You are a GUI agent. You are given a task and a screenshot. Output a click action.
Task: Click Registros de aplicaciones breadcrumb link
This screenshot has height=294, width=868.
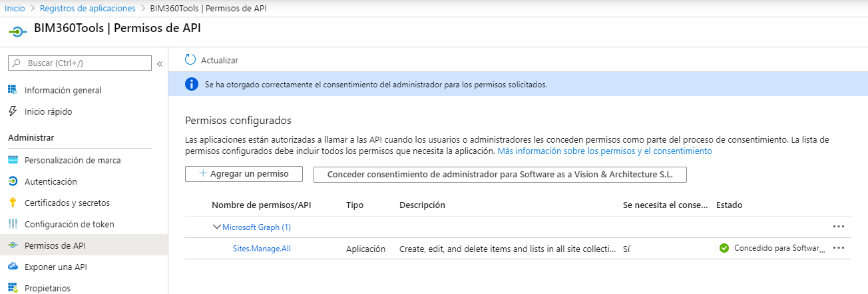pos(87,8)
